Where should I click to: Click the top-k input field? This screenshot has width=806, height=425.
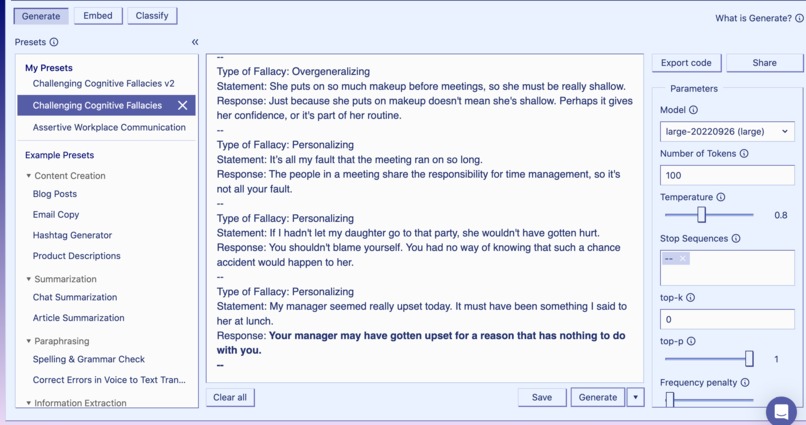click(727, 319)
